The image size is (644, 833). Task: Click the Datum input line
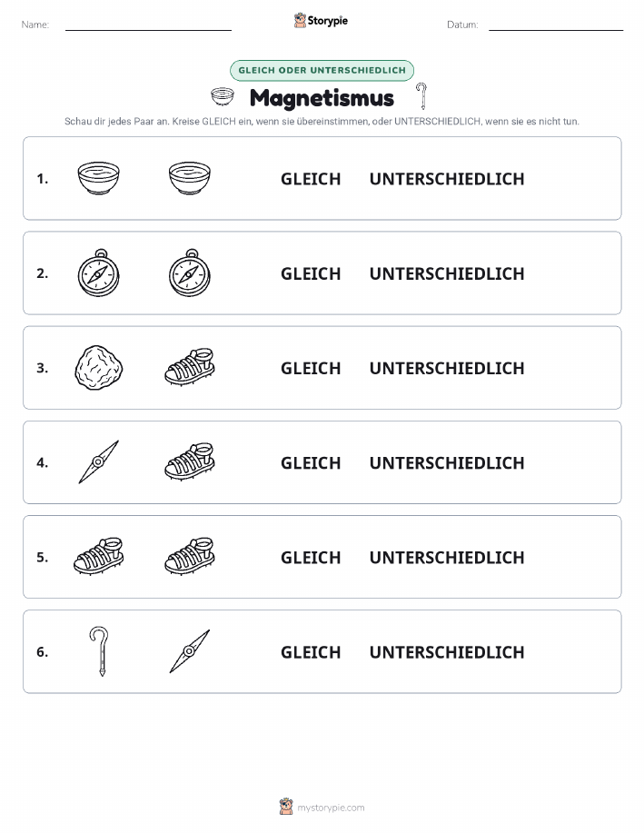pyautogui.click(x=556, y=25)
